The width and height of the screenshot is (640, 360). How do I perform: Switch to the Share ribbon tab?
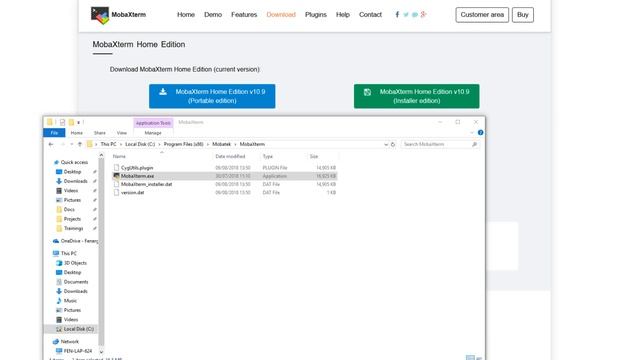[x=100, y=133]
